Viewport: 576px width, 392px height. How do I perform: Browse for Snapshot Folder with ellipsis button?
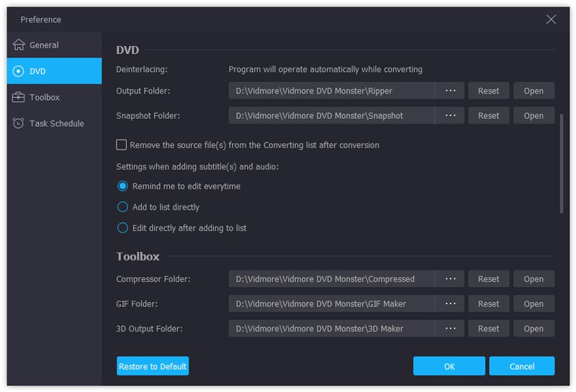[450, 116]
